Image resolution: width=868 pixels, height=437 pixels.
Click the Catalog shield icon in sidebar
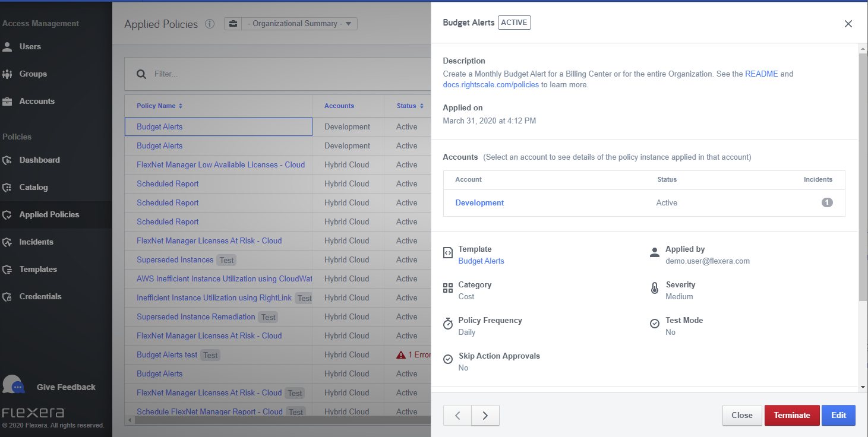click(7, 187)
